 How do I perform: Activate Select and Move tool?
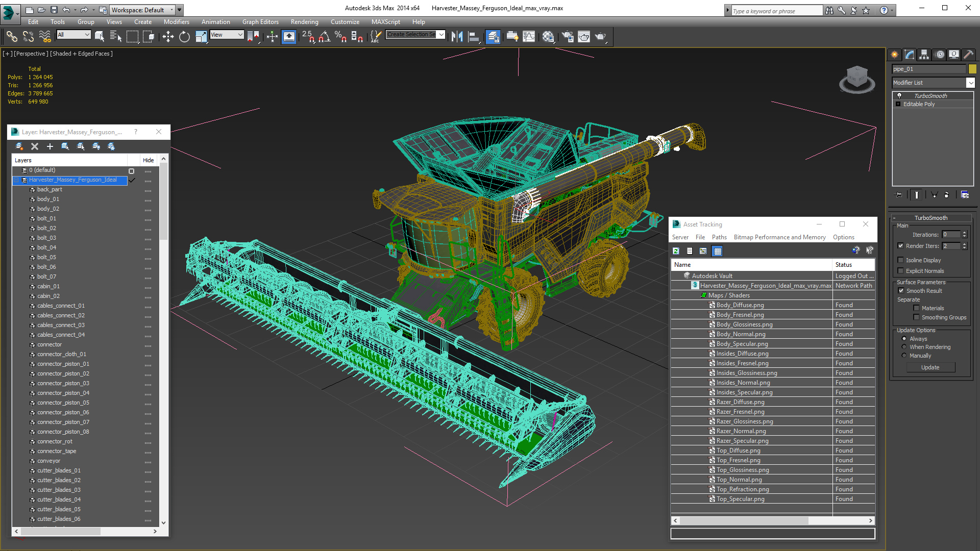point(168,36)
